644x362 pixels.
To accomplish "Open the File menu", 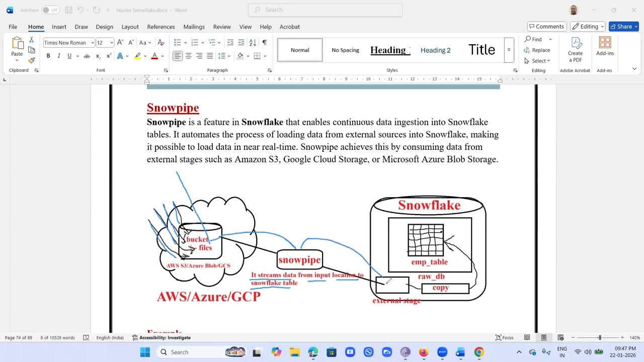I will click(13, 27).
